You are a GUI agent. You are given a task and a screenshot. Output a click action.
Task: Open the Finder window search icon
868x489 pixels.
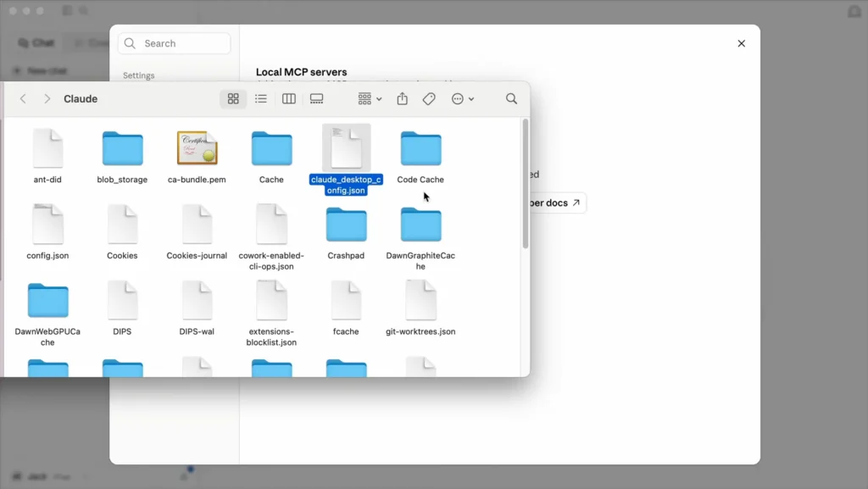[x=511, y=99]
